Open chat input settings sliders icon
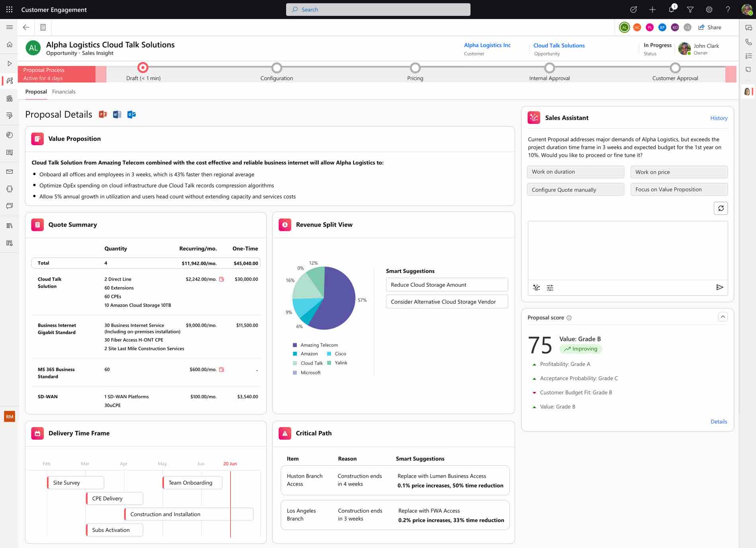The image size is (756, 548). pyautogui.click(x=550, y=288)
